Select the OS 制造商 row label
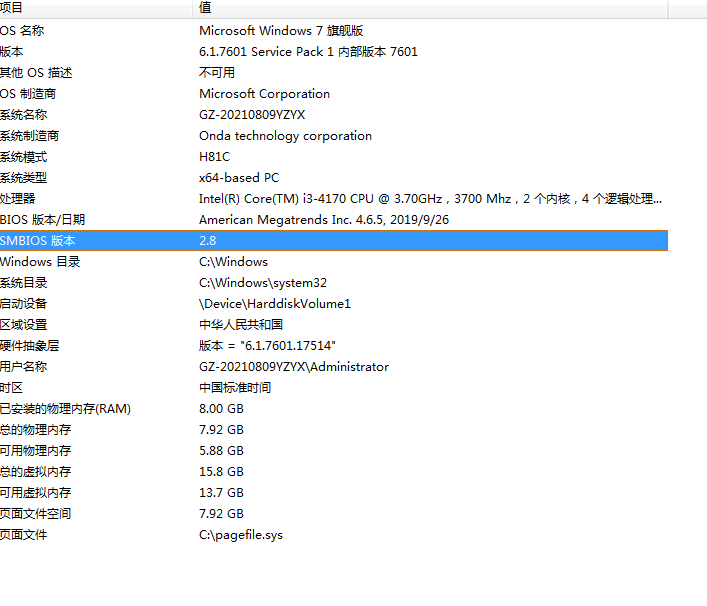Screen dimensions: 707x606 28,94
